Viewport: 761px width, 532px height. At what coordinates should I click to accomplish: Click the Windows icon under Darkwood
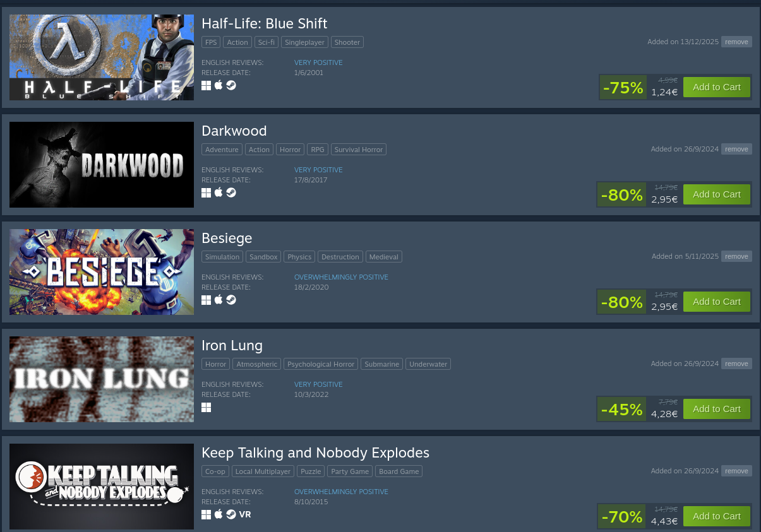[x=206, y=193]
